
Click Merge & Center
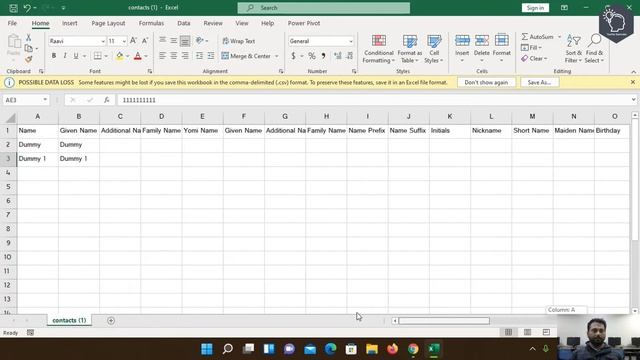click(246, 56)
